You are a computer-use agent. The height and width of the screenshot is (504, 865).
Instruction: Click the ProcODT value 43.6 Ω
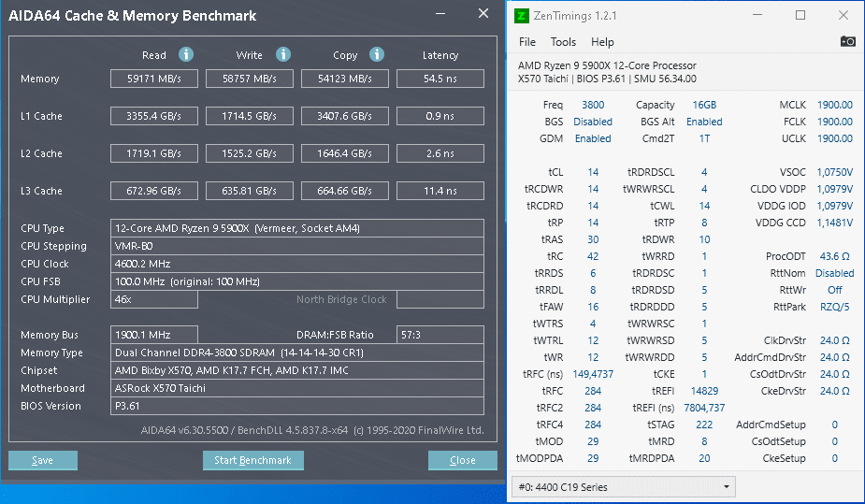(x=835, y=256)
